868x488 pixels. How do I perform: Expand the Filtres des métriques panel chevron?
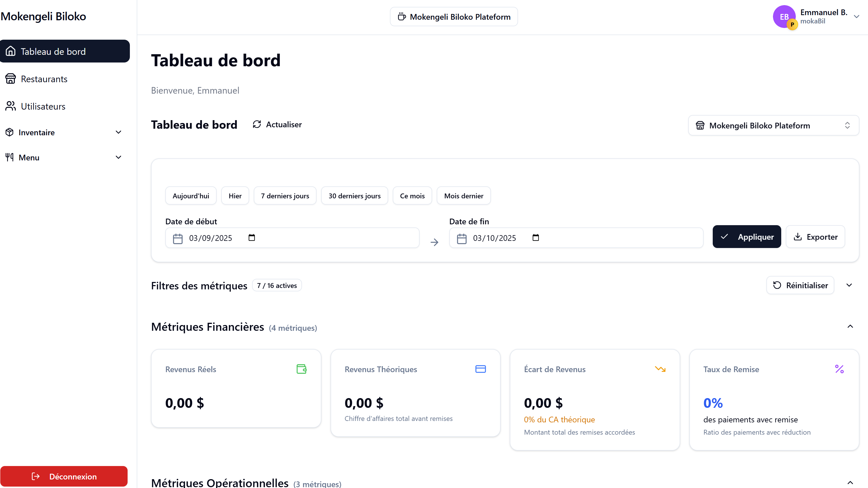pyautogui.click(x=849, y=285)
